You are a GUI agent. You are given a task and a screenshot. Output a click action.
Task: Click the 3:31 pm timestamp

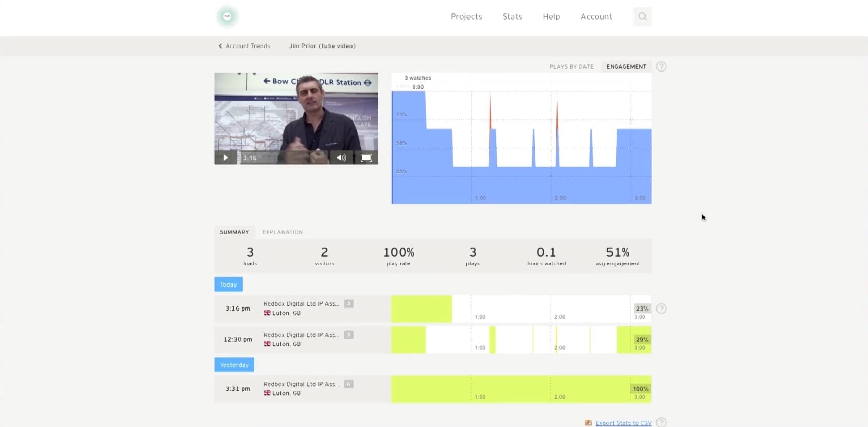click(x=238, y=389)
